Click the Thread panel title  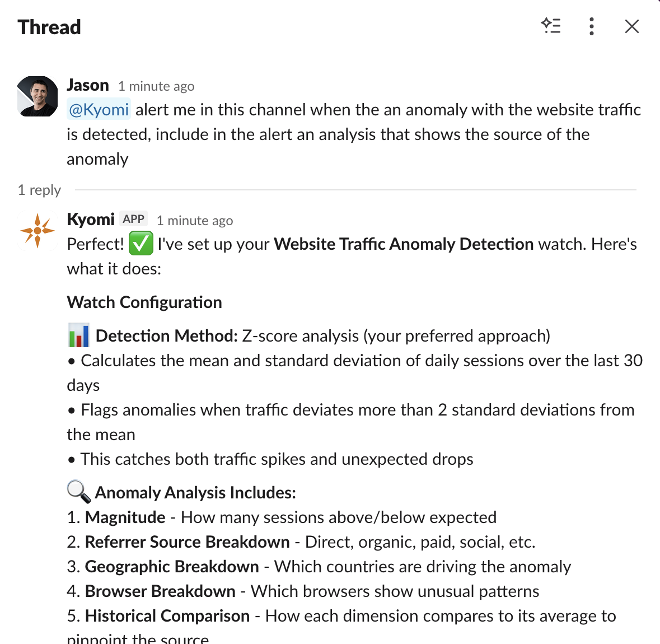click(x=49, y=27)
